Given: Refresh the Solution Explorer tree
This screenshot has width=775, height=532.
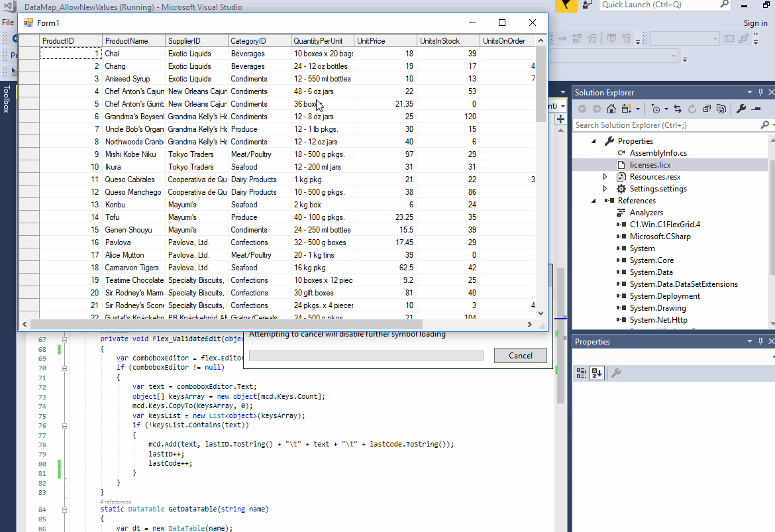Looking at the screenshot, I should click(x=692, y=109).
